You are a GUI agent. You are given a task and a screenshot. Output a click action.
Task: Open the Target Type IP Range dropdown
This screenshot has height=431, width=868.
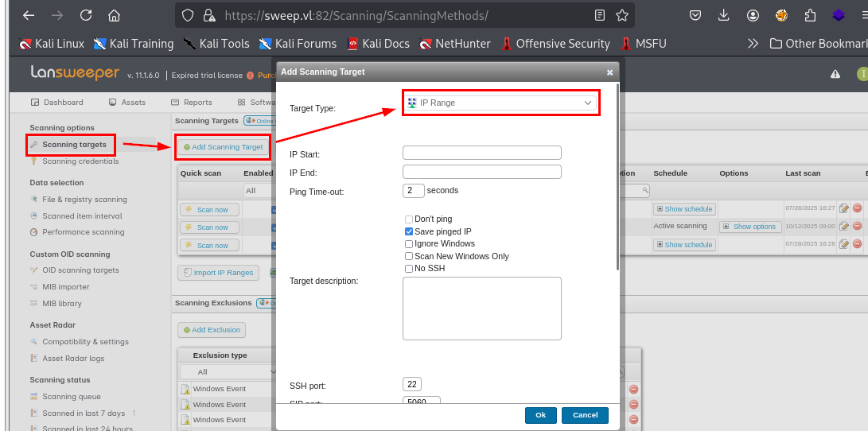500,103
